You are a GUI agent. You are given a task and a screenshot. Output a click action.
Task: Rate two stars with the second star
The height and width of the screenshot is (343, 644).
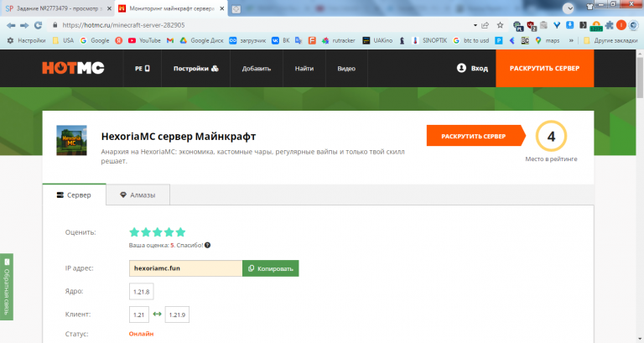click(x=146, y=232)
